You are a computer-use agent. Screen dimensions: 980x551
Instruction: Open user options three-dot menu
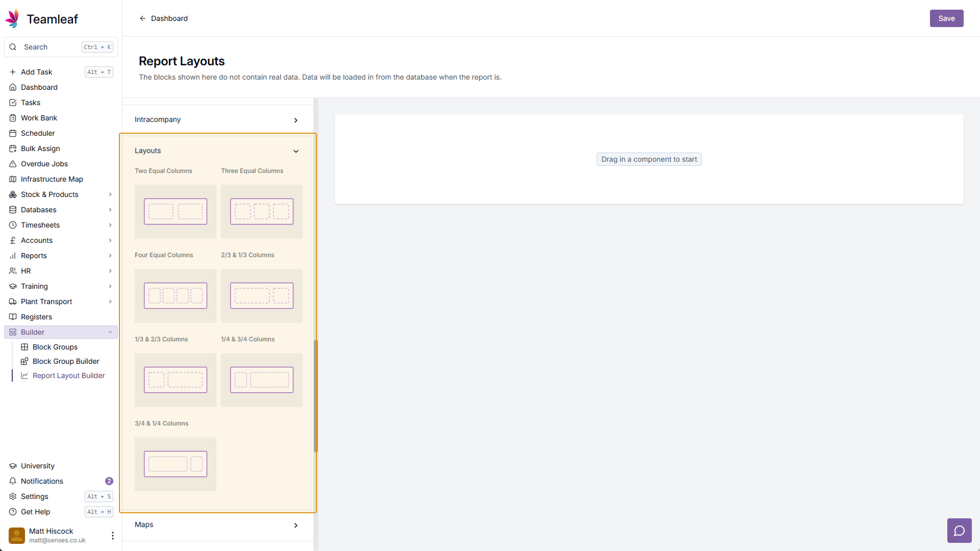113,535
